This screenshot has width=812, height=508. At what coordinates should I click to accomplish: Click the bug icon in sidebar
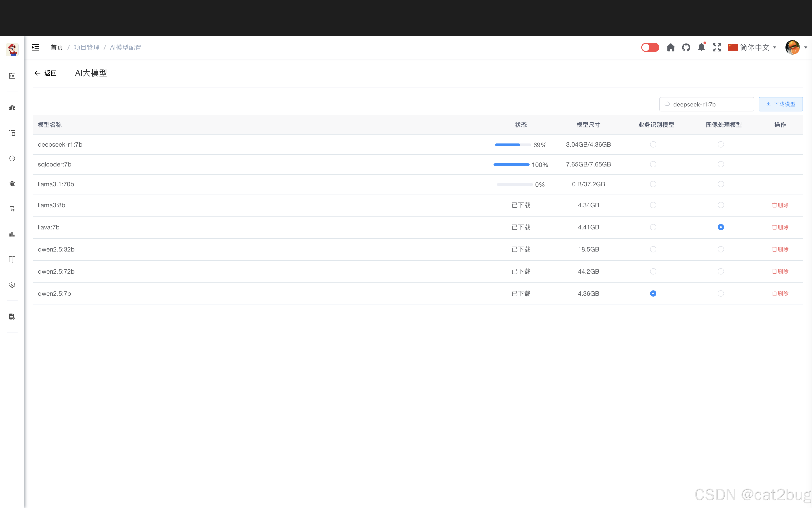click(12, 183)
